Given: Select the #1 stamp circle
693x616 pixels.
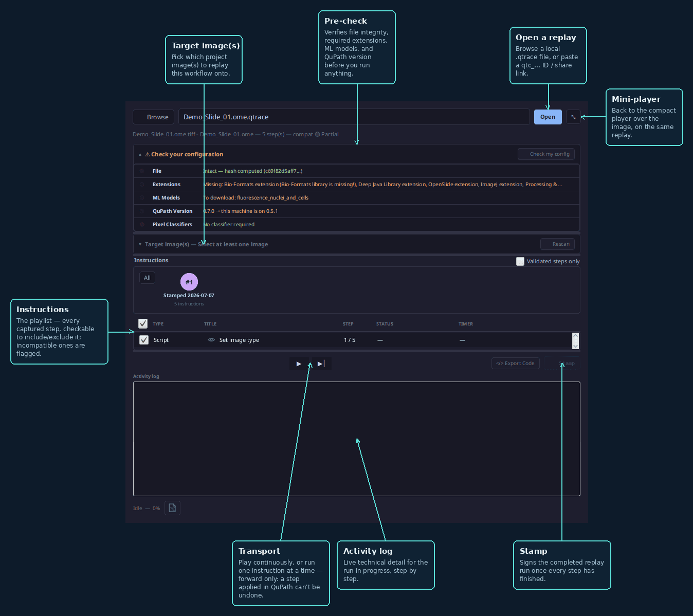Looking at the screenshot, I should [x=189, y=282].
